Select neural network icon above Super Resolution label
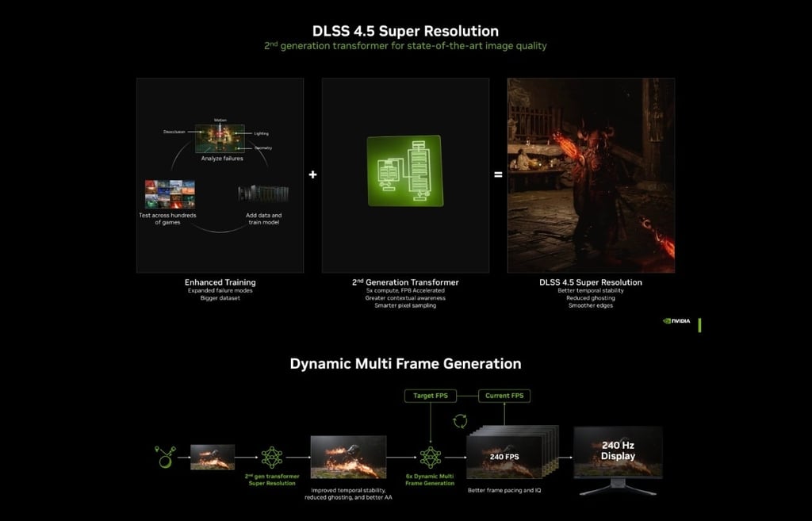The image size is (812, 521). [272, 458]
